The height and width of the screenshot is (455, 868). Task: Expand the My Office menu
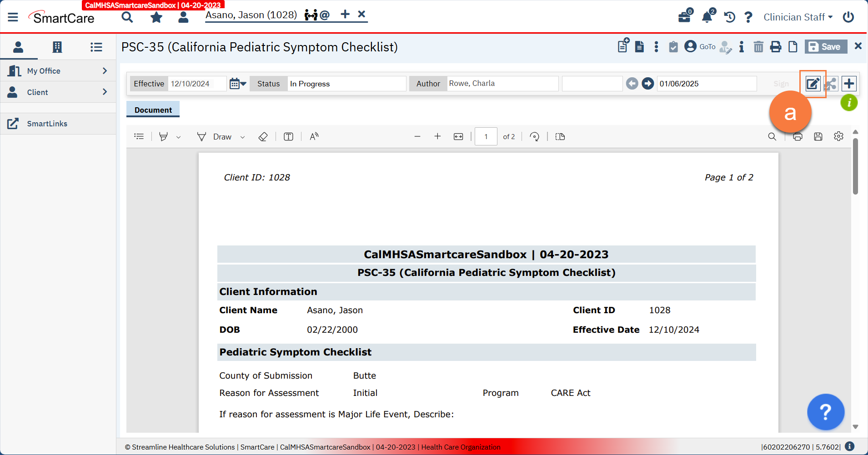coord(58,71)
